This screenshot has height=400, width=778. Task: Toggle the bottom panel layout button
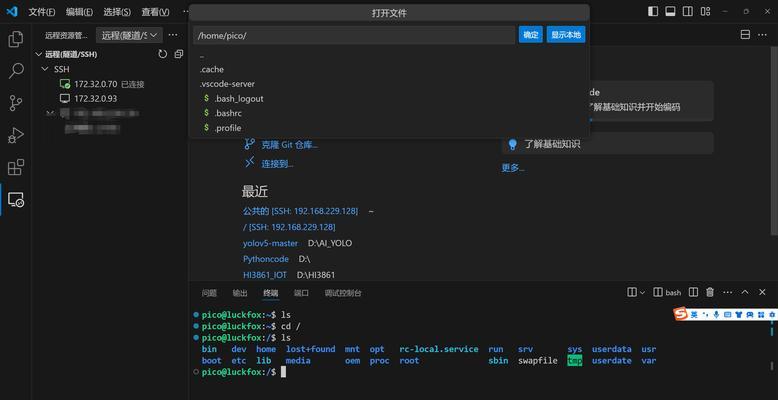tap(670, 11)
